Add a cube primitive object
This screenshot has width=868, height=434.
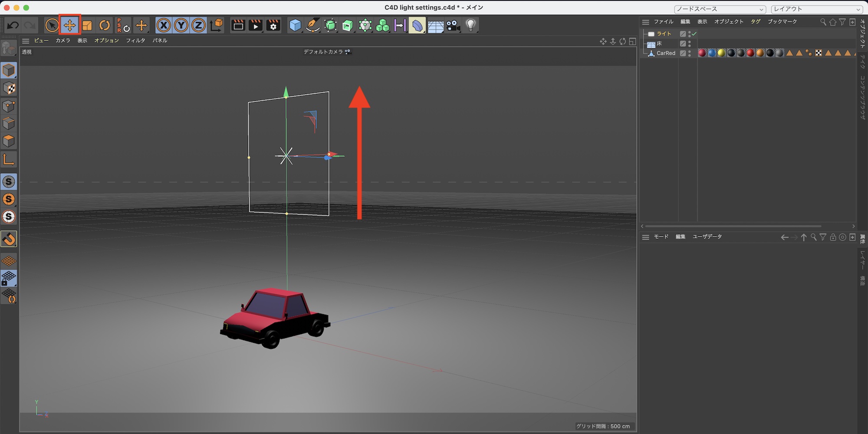tap(295, 26)
